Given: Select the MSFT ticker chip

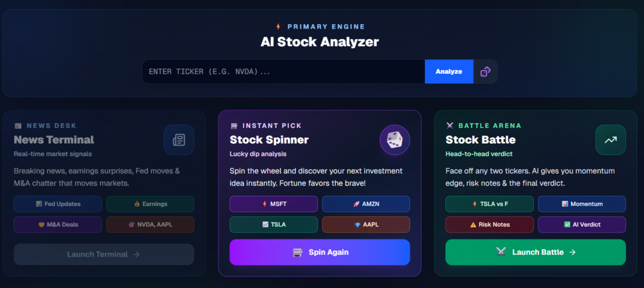Looking at the screenshot, I should tap(274, 204).
